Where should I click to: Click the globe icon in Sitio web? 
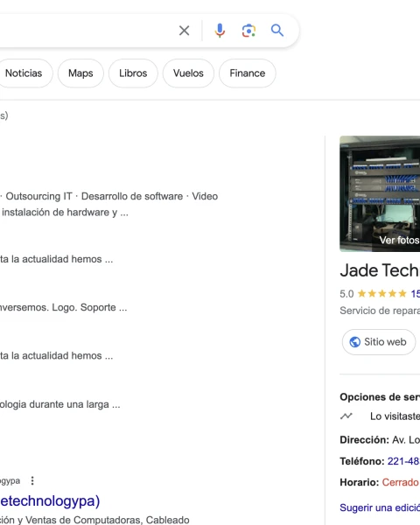354,342
